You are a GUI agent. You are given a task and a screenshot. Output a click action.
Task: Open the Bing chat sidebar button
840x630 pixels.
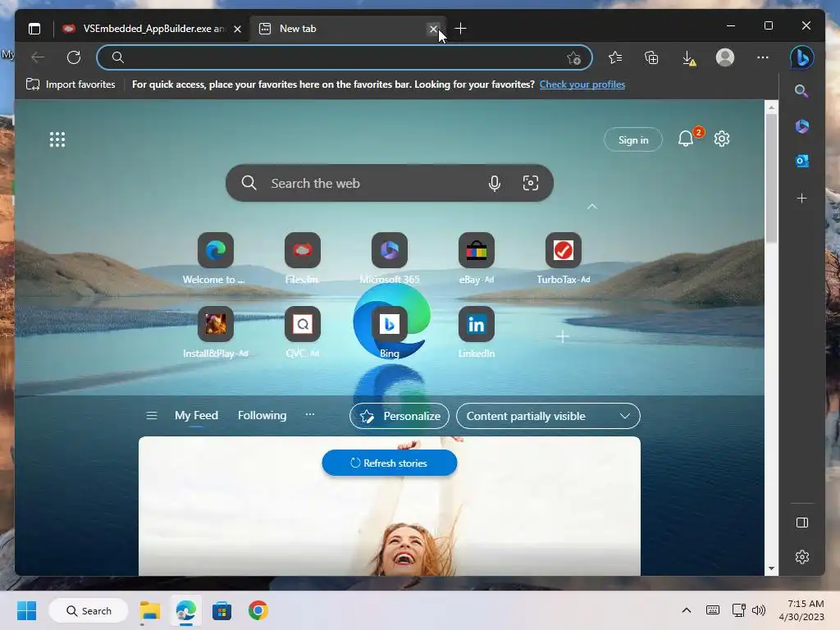click(802, 57)
